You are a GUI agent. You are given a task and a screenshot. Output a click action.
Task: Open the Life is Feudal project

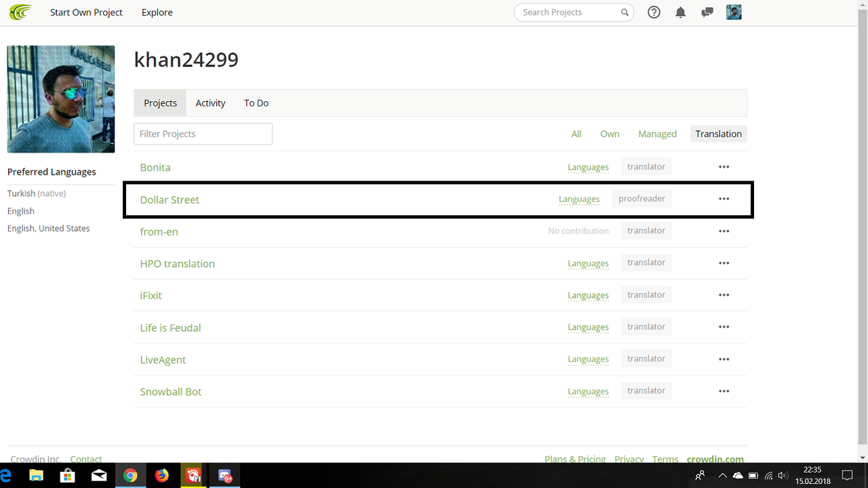click(170, 327)
